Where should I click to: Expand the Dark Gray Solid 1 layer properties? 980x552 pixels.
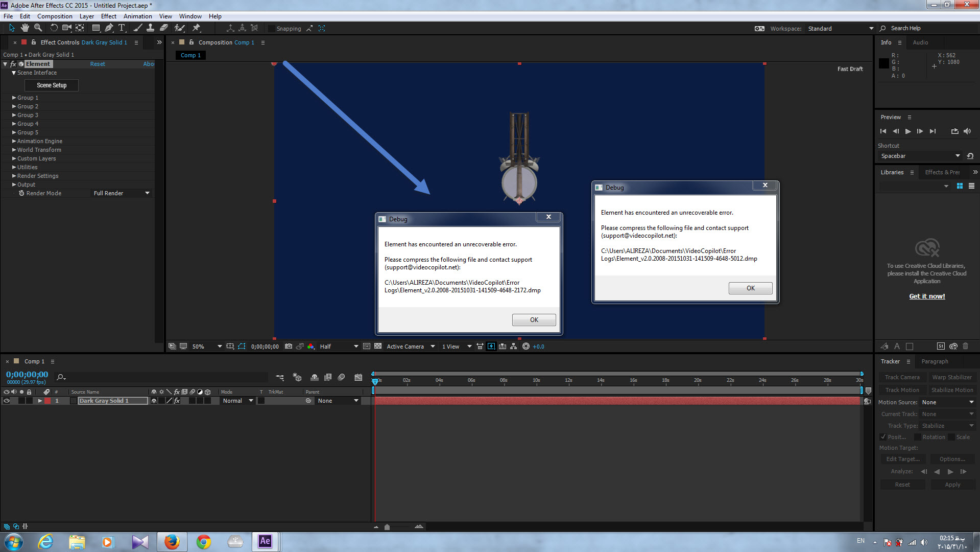click(x=40, y=401)
